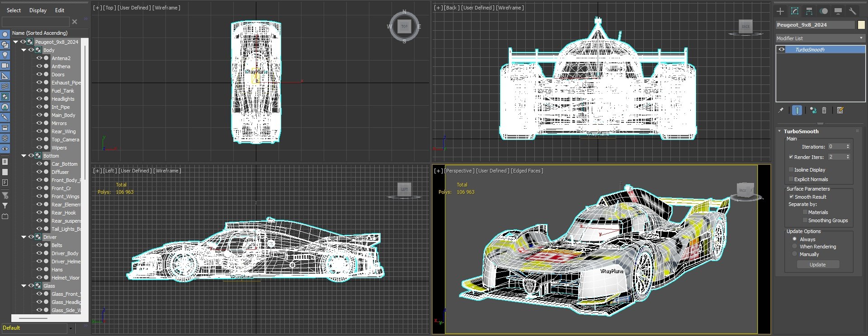Select the When Rendering update option

[x=795, y=247]
